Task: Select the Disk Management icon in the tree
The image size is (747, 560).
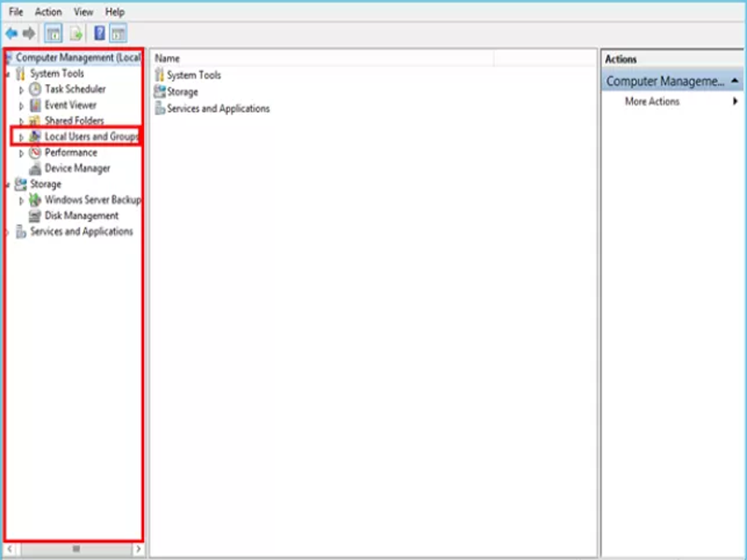Action: click(x=35, y=216)
